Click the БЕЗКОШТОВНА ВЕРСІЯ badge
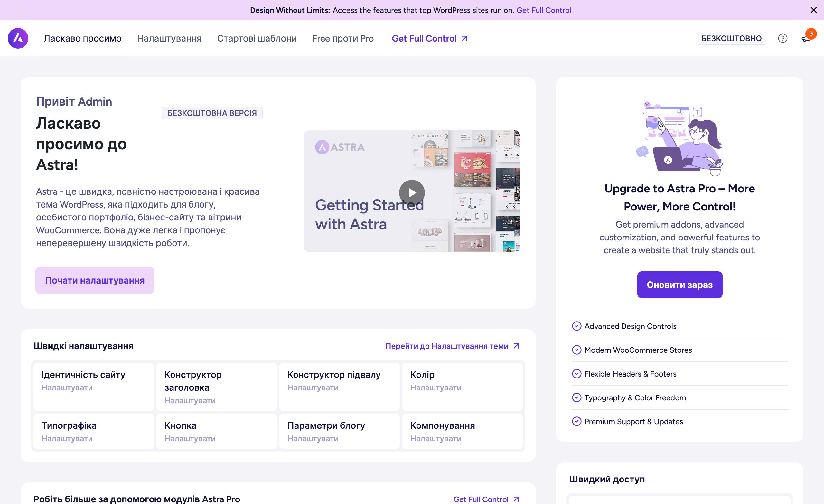The image size is (824, 504). (x=212, y=113)
